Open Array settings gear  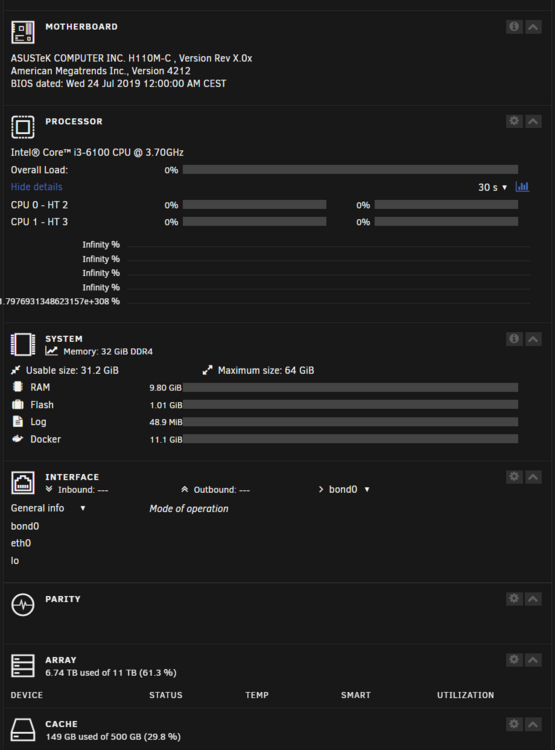point(514,660)
